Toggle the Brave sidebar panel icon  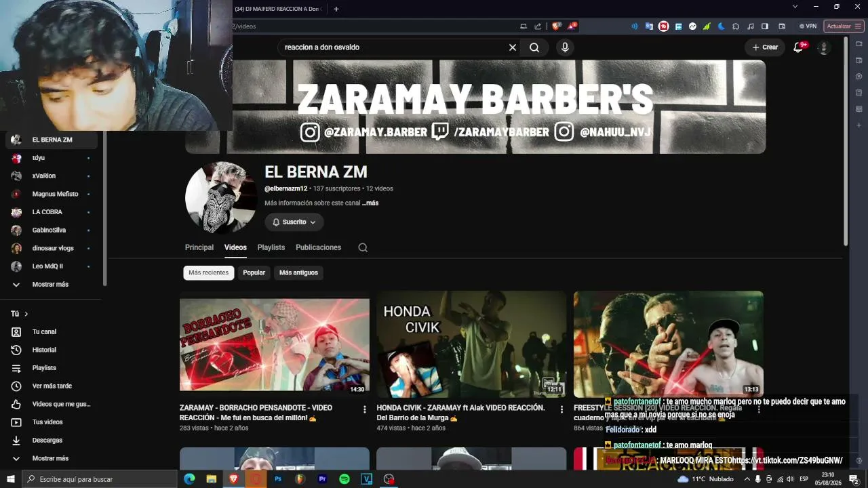(765, 26)
